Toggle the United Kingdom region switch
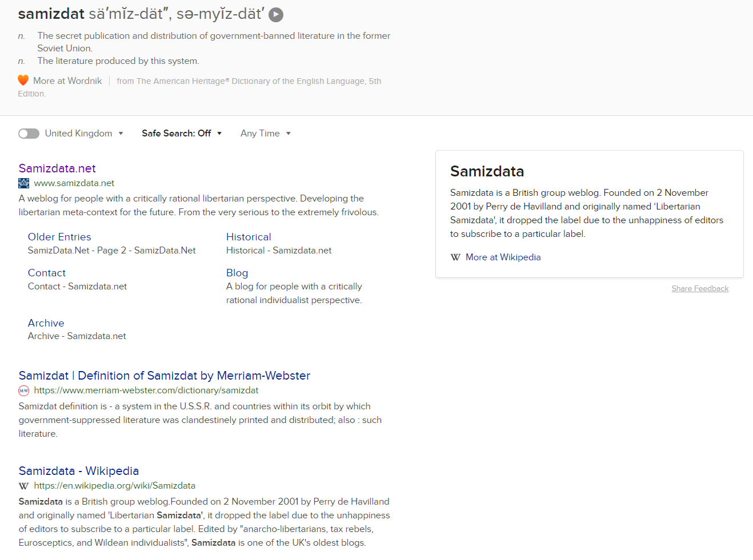The image size is (753, 560). pyautogui.click(x=29, y=134)
